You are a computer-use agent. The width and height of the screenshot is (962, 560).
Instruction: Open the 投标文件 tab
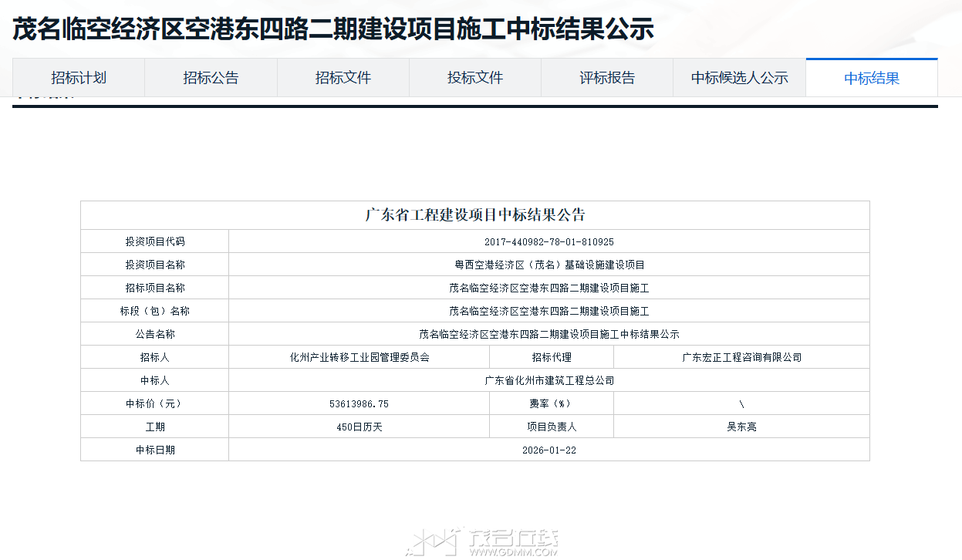click(474, 77)
